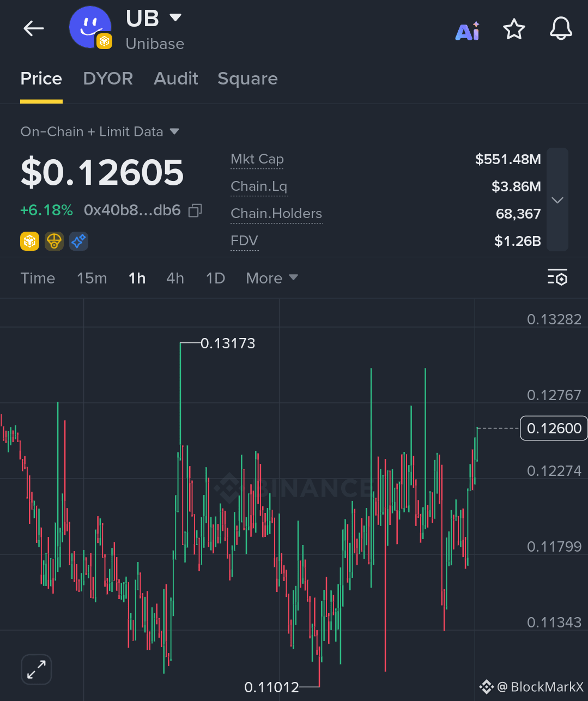
Task: Copy contract address 0x40b8...db6
Action: click(195, 210)
